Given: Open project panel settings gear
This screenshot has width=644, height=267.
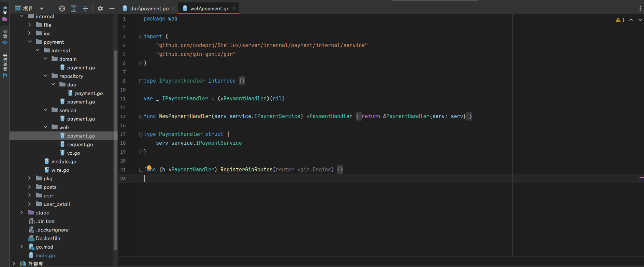Looking at the screenshot, I should pyautogui.click(x=100, y=9).
